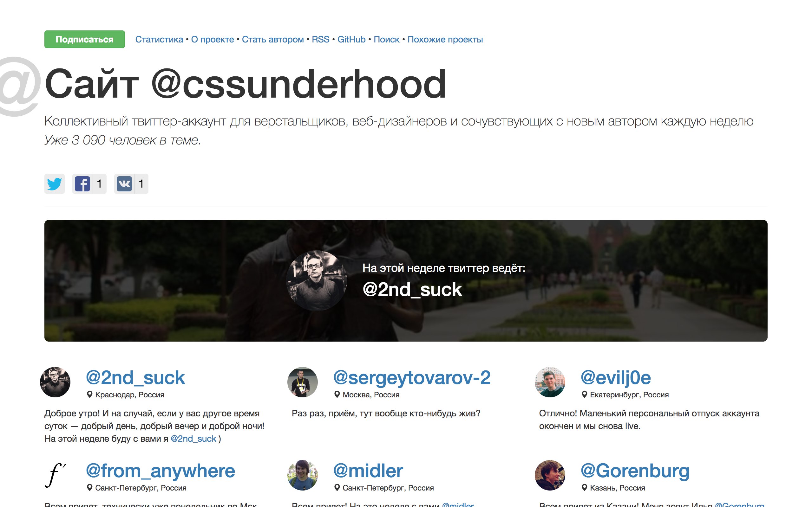
Task: Click the @midler avatar picture
Action: [x=302, y=475]
